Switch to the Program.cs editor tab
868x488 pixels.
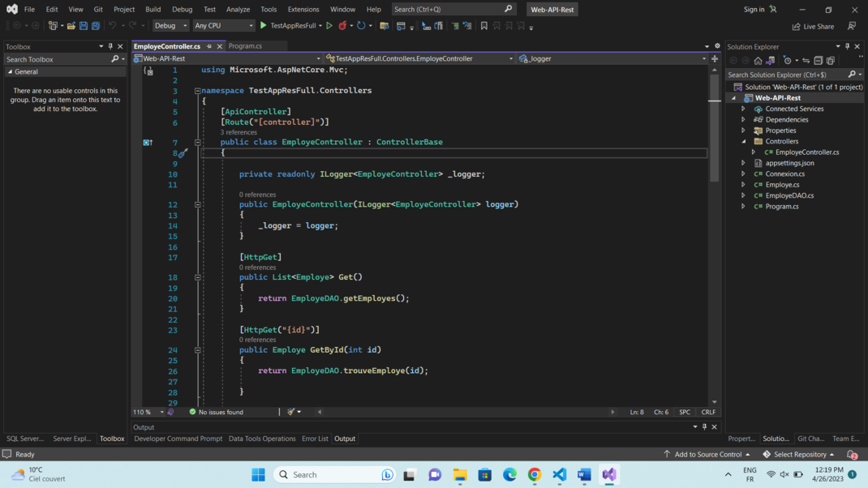(x=245, y=46)
